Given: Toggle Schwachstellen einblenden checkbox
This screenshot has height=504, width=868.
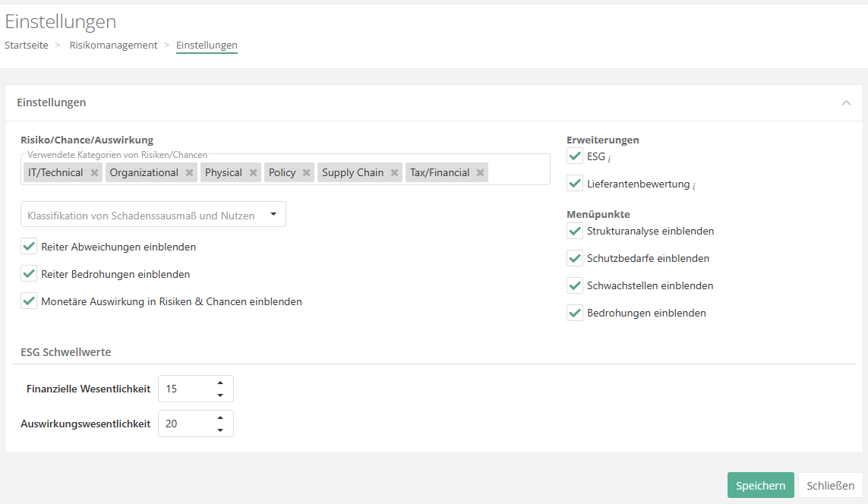Looking at the screenshot, I should tap(575, 285).
